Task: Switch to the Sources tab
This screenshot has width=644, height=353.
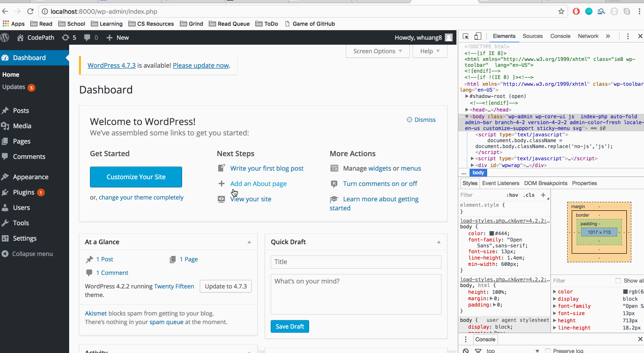Action: (x=533, y=36)
